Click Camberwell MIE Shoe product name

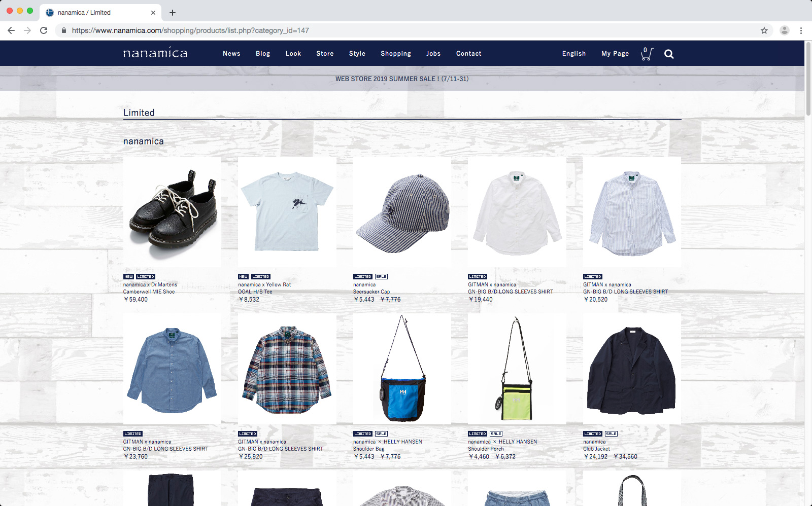(149, 292)
